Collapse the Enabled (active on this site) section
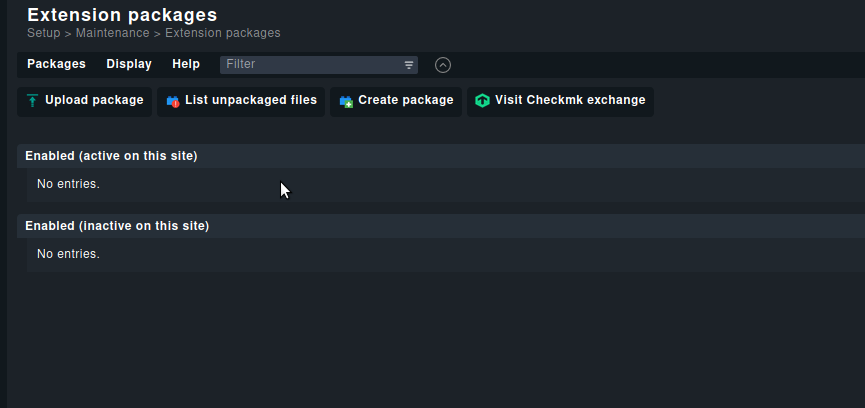Viewport: 865px width, 408px height. click(111, 156)
